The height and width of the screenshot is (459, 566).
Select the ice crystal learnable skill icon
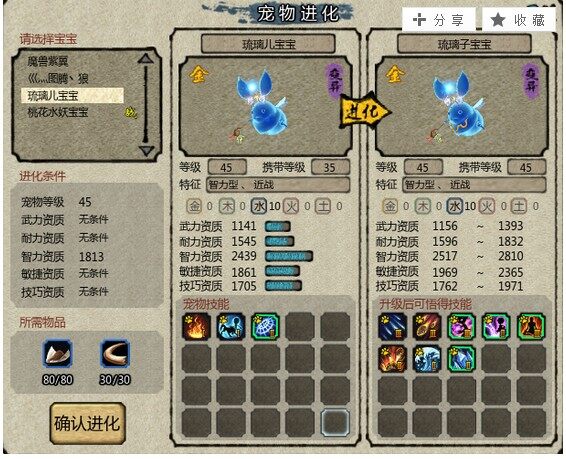pos(462,358)
